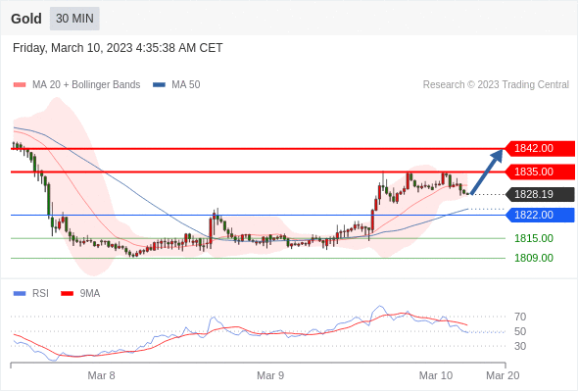Click the RSI 70 level label
This screenshot has width=578, height=392.
tap(520, 317)
